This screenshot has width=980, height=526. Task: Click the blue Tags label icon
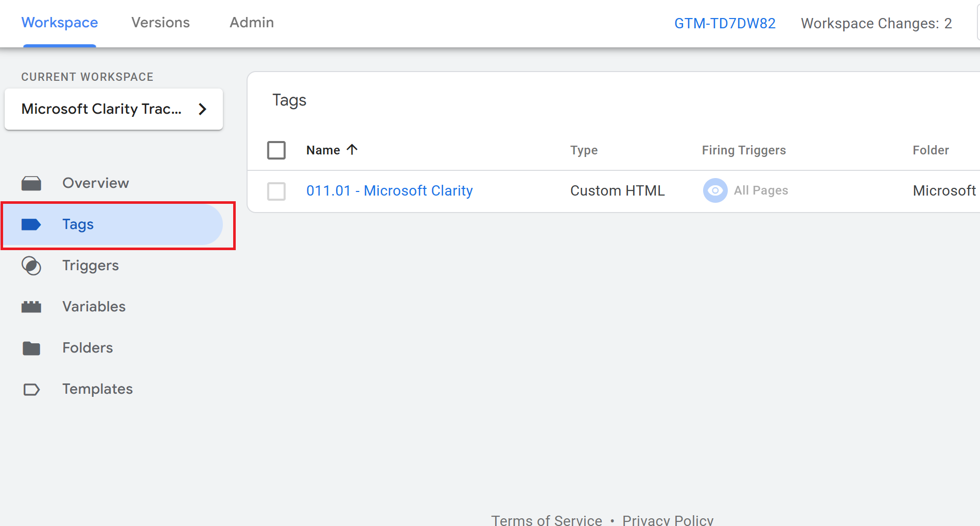(x=31, y=224)
